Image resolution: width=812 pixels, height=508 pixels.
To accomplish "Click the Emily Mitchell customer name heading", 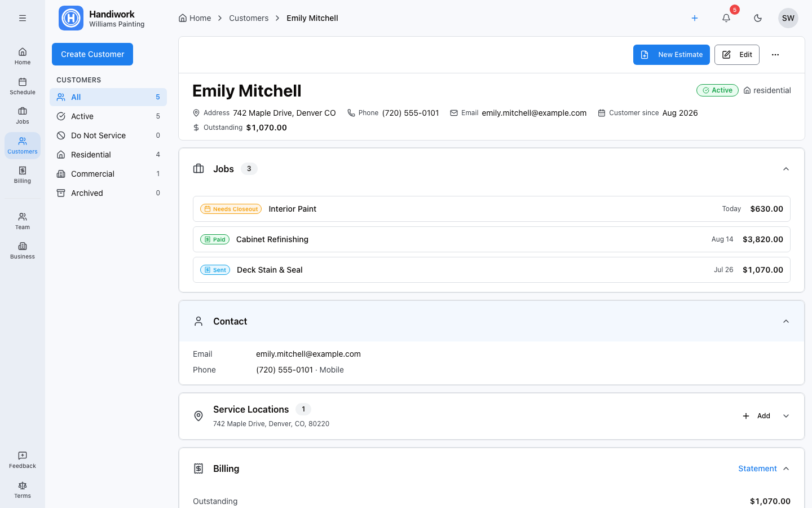I will (x=247, y=91).
